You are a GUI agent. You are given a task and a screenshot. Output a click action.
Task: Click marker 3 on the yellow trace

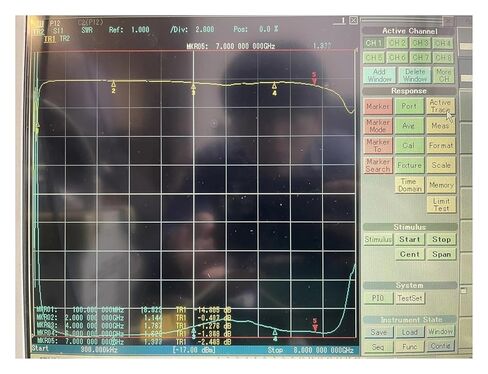click(x=193, y=89)
